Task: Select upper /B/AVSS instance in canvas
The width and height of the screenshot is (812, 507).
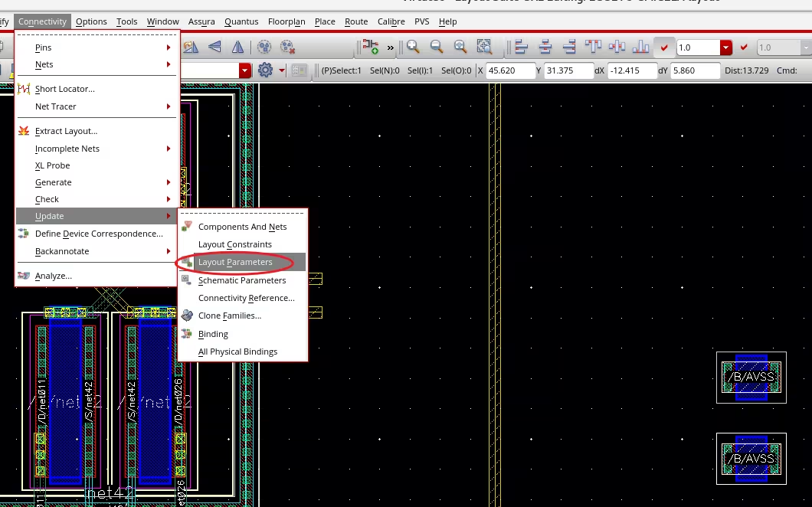Action: click(x=751, y=377)
